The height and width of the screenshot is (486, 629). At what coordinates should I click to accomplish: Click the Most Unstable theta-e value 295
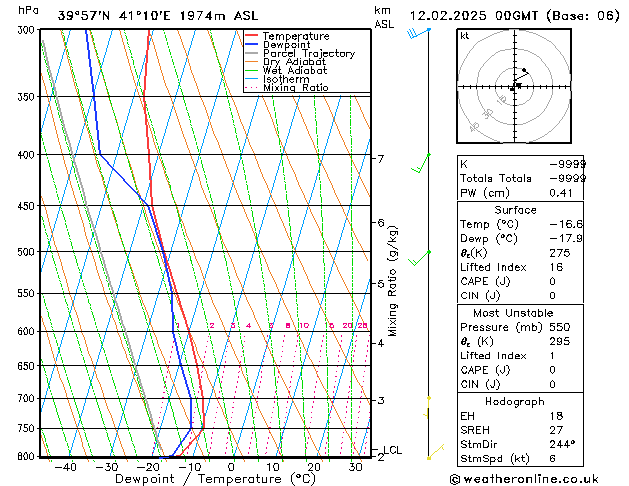(560, 341)
